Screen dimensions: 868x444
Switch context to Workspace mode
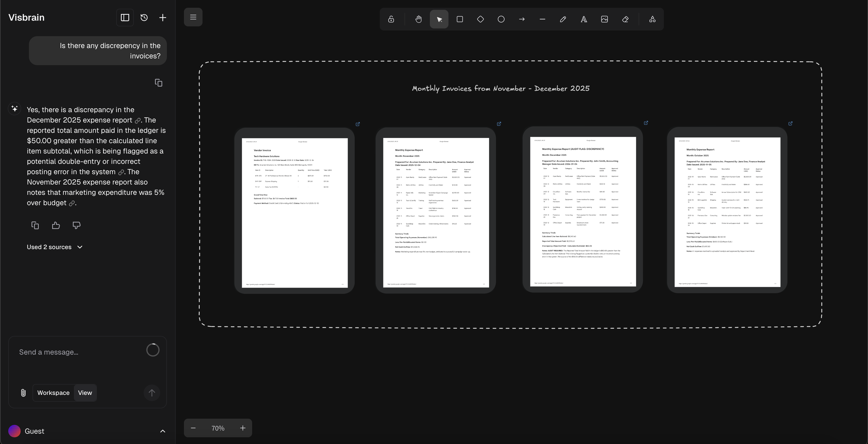53,393
